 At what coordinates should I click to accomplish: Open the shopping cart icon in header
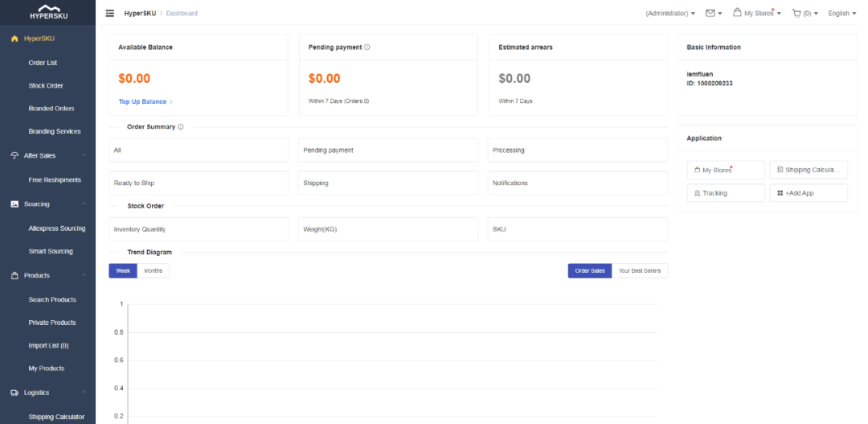(x=797, y=14)
